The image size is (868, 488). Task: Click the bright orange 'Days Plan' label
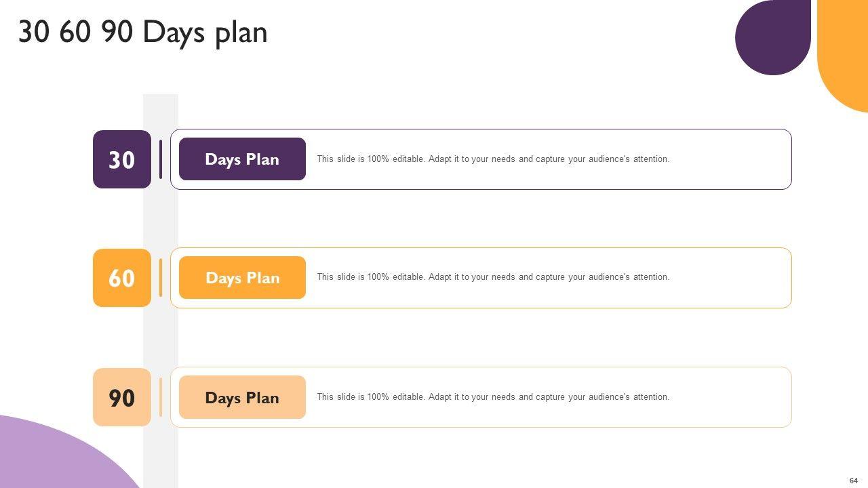(x=242, y=278)
